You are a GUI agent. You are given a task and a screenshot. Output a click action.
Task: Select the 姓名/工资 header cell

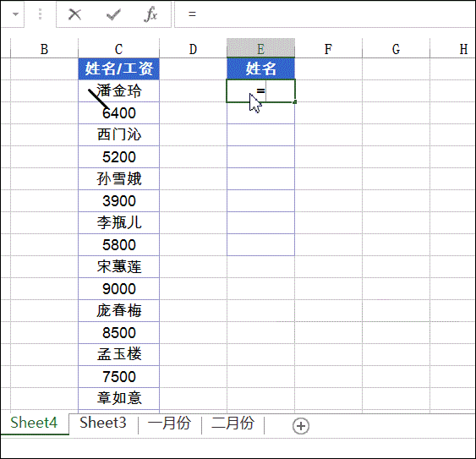point(118,69)
